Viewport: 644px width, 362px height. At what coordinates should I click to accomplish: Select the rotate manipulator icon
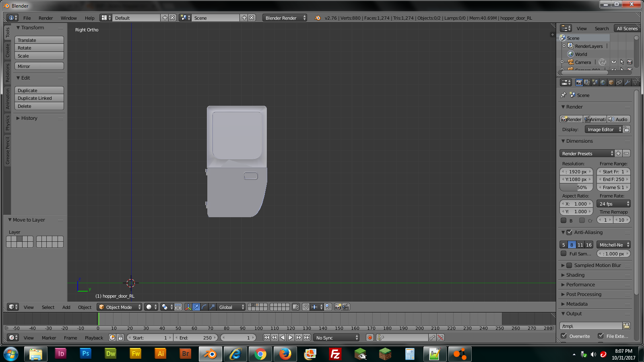[x=204, y=307]
